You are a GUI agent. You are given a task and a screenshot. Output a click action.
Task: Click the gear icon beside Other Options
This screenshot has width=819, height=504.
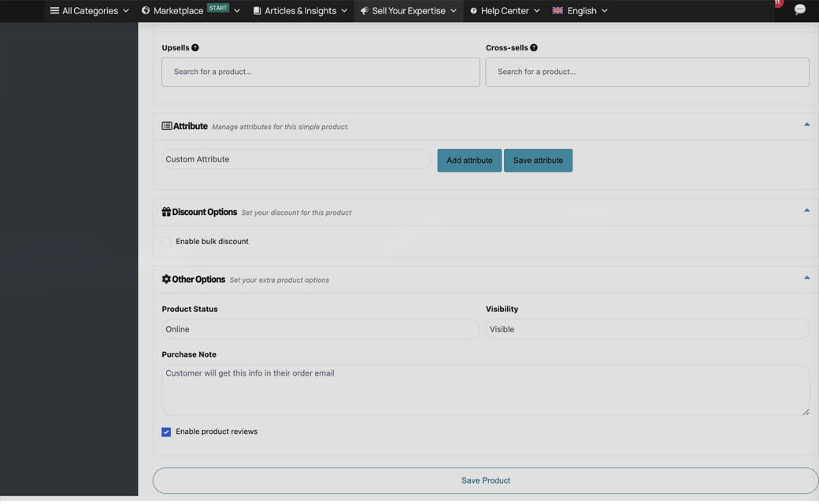(165, 279)
